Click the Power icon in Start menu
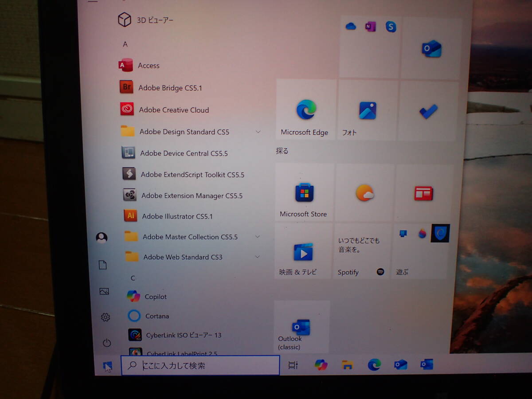The width and height of the screenshot is (532, 399). pos(106,343)
